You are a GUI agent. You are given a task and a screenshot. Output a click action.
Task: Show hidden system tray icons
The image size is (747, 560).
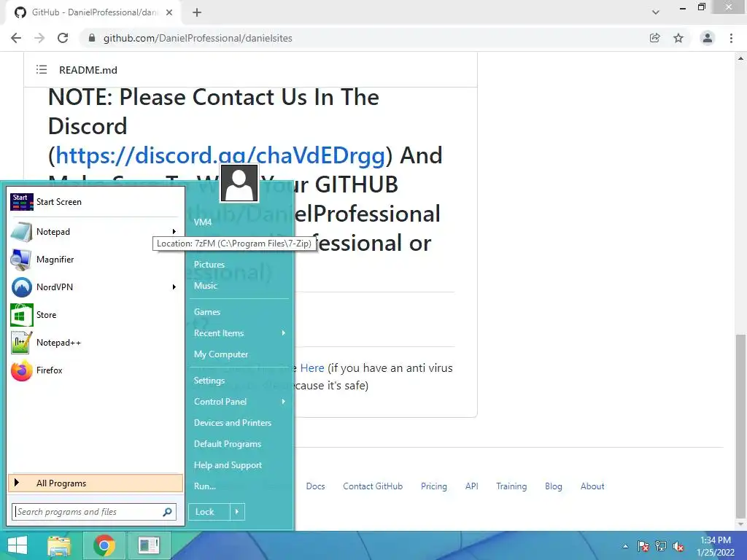pos(625,546)
